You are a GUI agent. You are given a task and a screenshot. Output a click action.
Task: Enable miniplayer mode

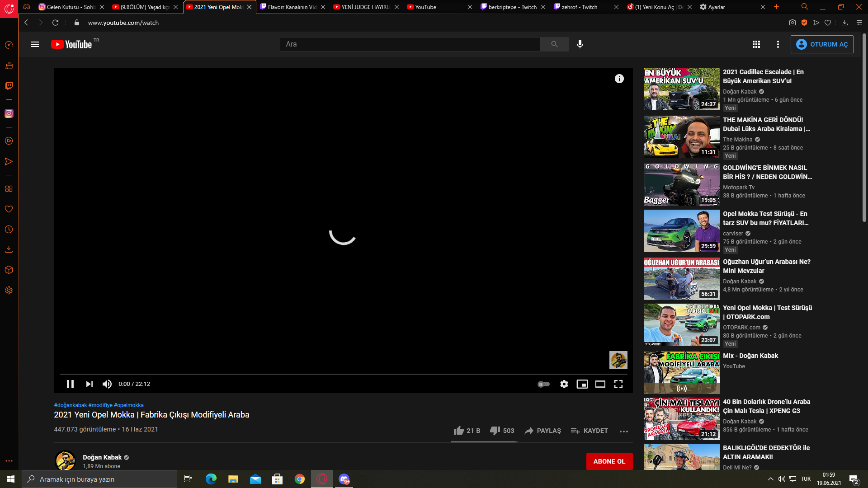click(x=582, y=384)
